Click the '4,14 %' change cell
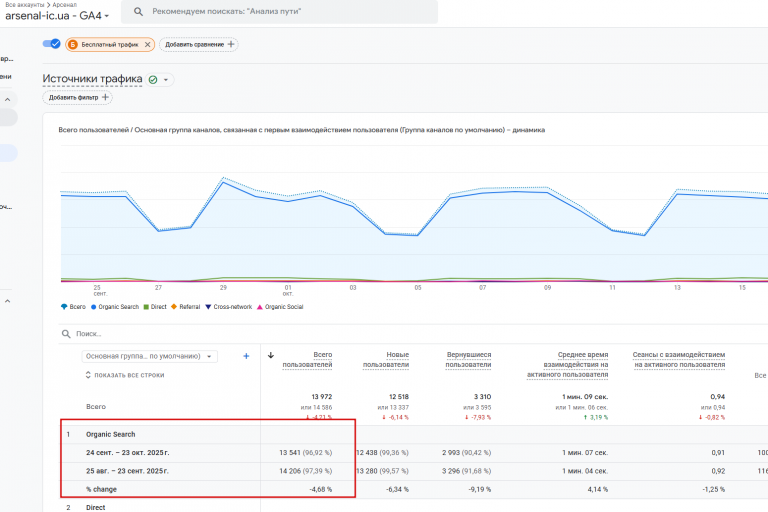 [598, 489]
